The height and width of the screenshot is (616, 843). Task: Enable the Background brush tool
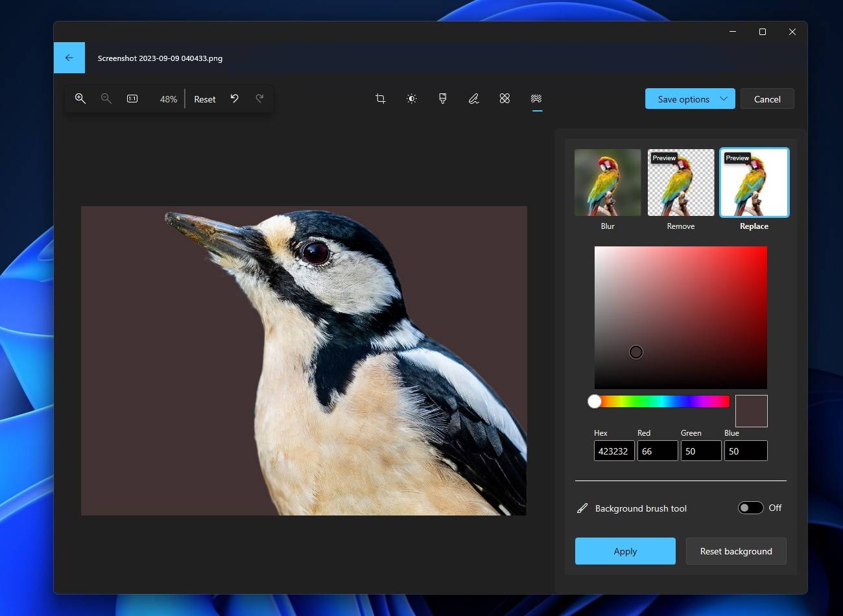pos(750,508)
